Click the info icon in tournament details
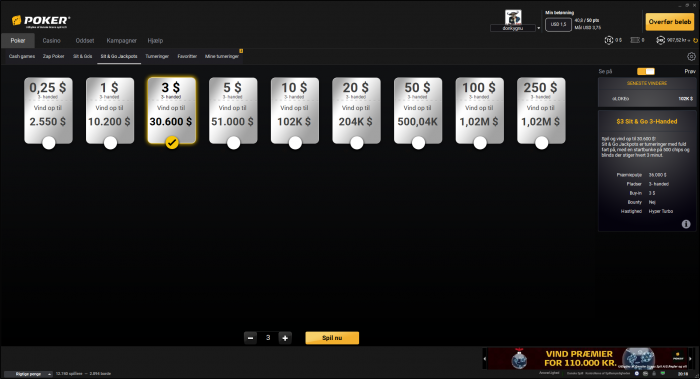700x379 pixels. tap(686, 224)
